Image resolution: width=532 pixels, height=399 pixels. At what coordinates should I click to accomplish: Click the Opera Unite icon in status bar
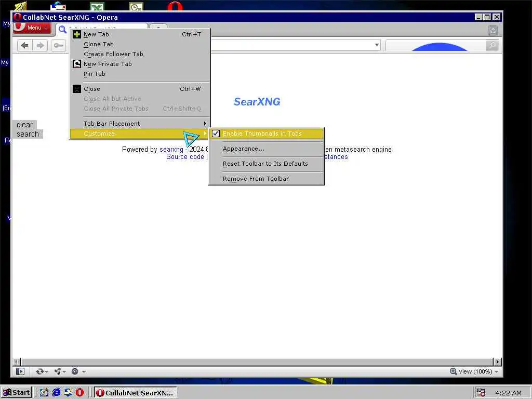(60, 371)
